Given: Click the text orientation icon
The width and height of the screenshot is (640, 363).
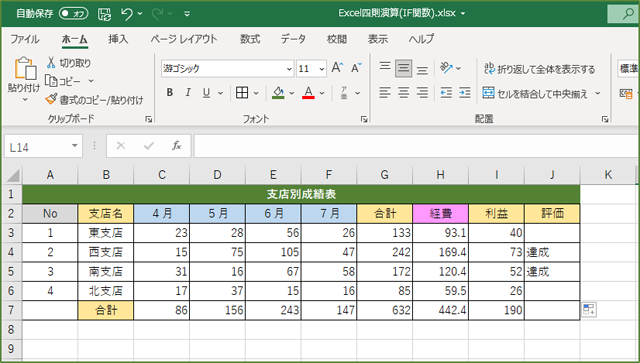Looking at the screenshot, I should [x=446, y=67].
